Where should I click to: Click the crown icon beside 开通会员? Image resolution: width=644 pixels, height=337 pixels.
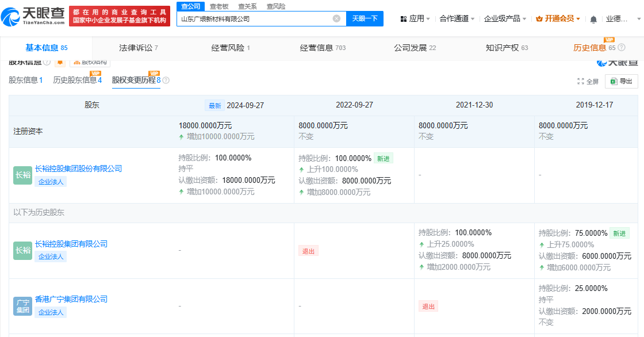click(538, 18)
